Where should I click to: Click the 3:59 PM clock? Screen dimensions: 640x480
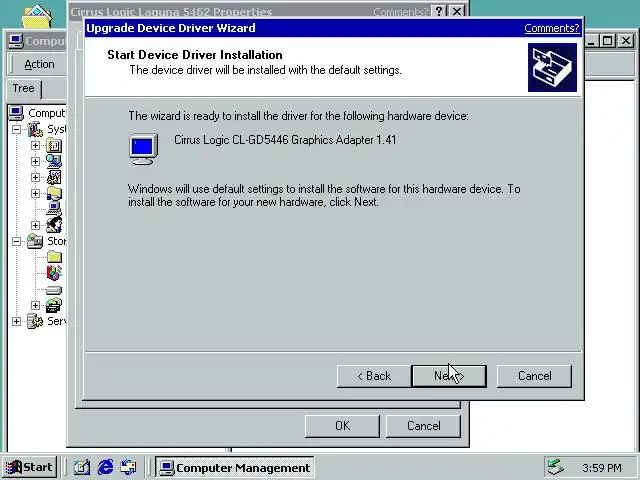tap(602, 468)
